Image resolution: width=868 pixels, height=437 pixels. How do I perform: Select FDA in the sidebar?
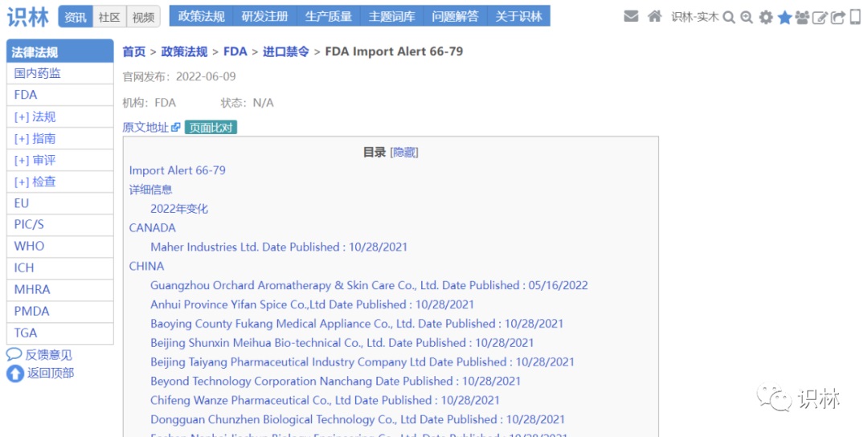59,95
